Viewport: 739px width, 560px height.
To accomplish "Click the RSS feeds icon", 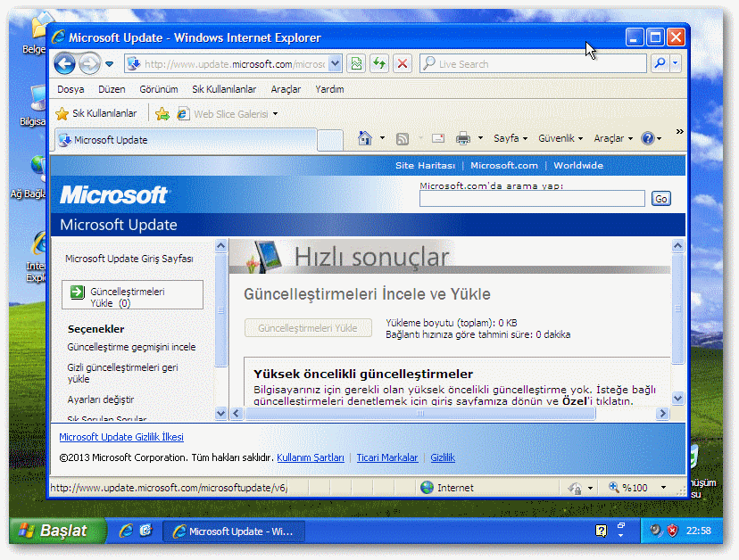I will point(403,138).
